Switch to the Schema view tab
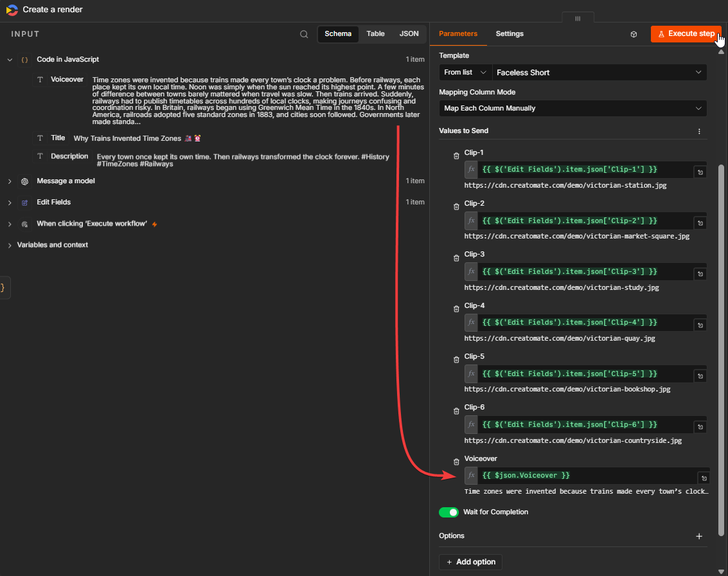Screen dimensions: 728x576 (x=338, y=34)
